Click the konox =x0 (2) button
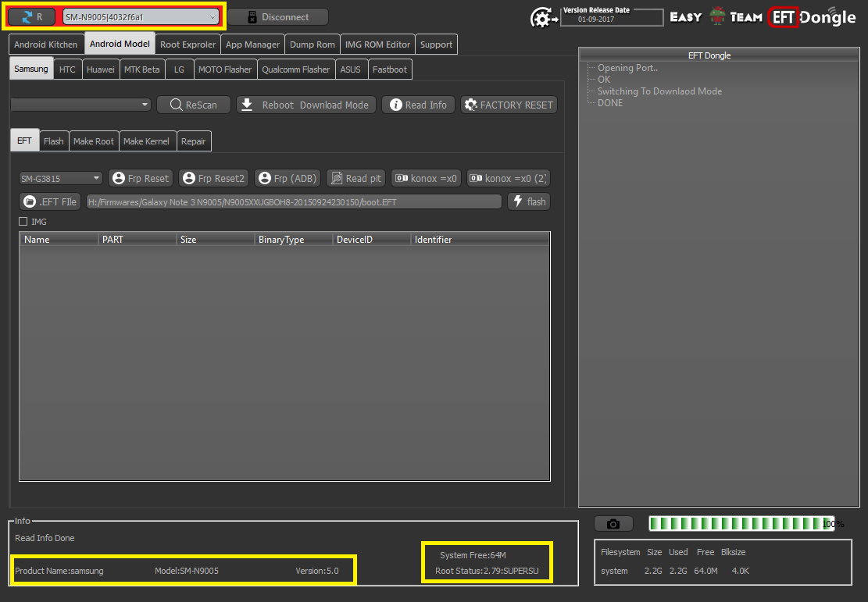 (x=508, y=178)
